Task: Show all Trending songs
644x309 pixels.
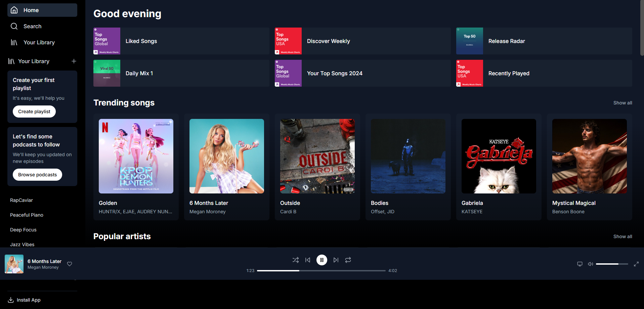Action: point(622,103)
